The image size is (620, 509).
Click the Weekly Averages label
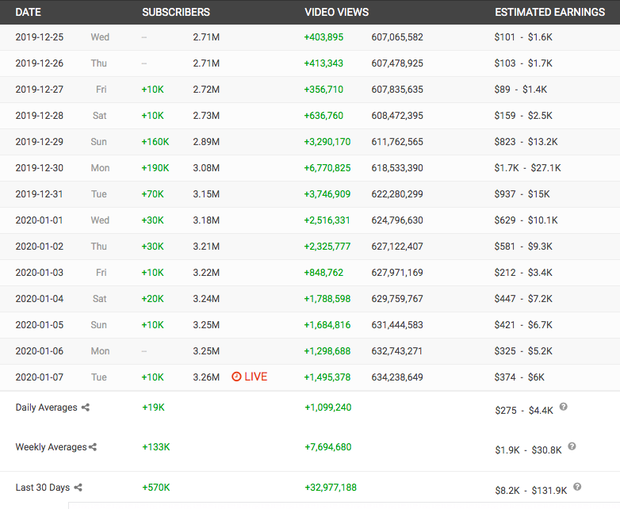tap(51, 447)
